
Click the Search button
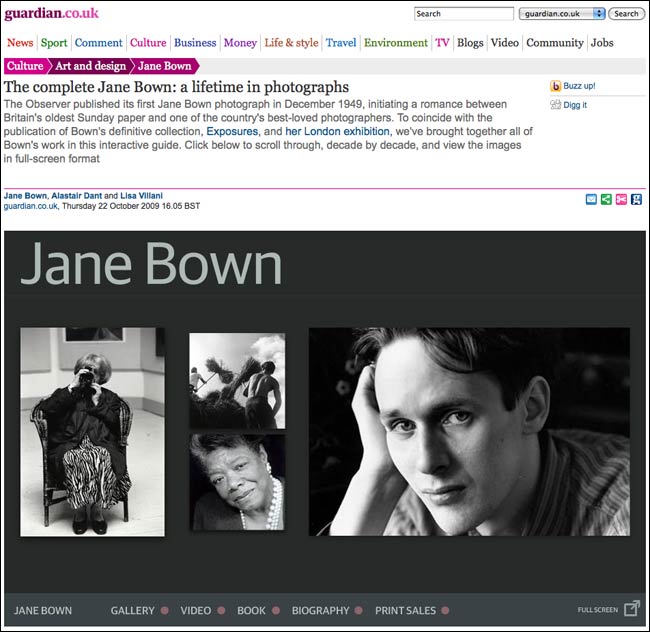point(626,14)
